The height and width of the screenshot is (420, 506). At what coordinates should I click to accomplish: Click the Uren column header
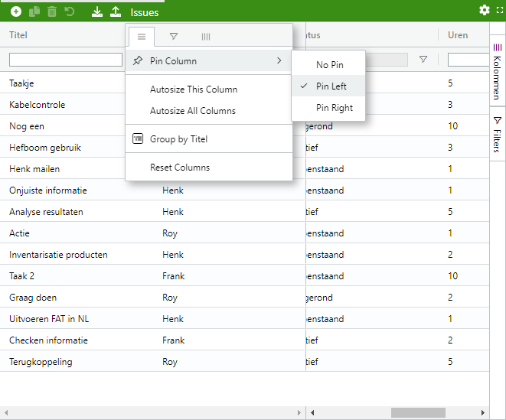pos(458,35)
